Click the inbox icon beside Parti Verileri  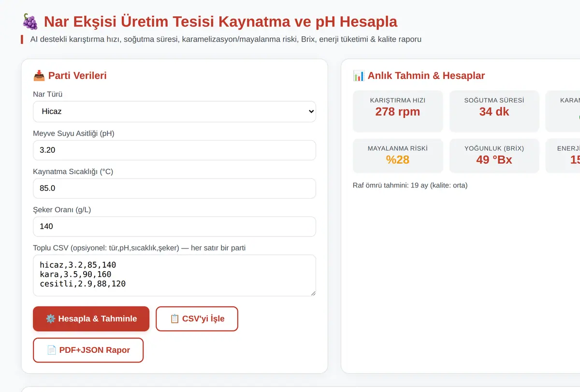click(x=39, y=75)
